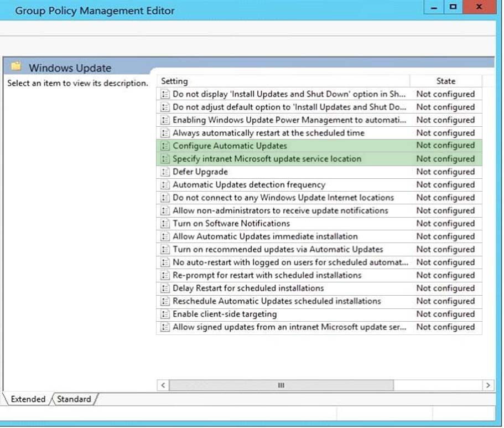
Task: Click the icon beside Turn on recommended updates via Automatic Updates
Action: point(165,249)
